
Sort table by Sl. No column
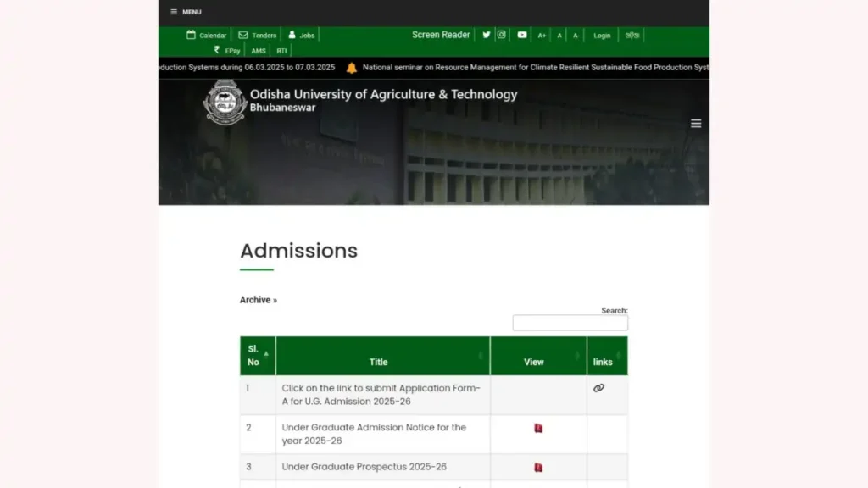[x=258, y=356]
